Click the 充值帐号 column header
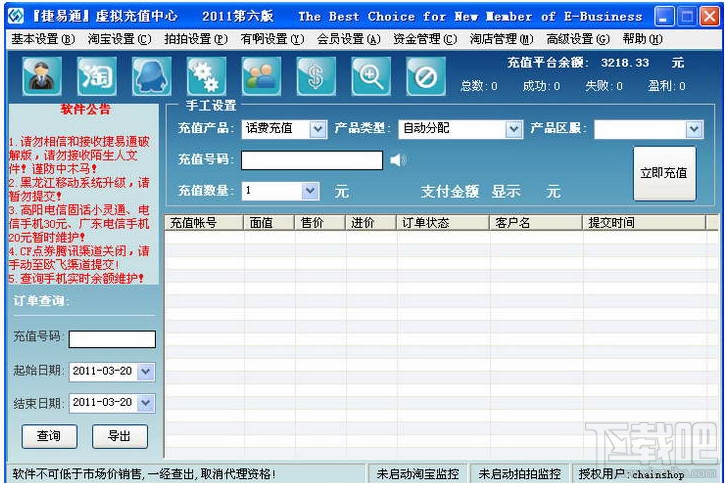 click(204, 223)
